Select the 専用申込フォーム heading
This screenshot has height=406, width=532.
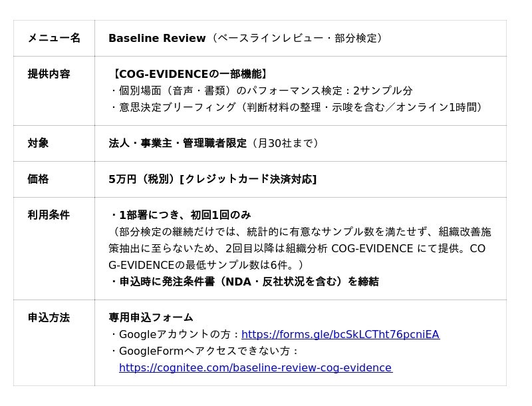[x=151, y=317]
